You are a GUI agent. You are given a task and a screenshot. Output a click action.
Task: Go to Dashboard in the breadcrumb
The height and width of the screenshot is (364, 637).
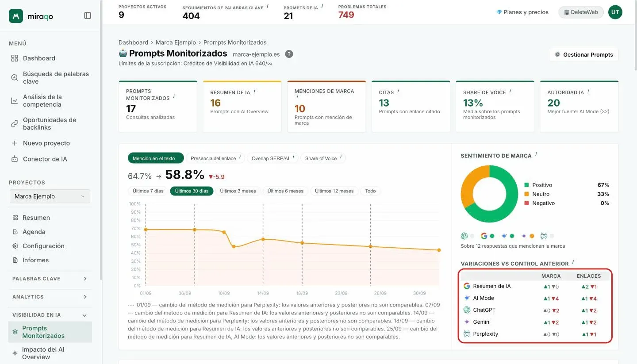pyautogui.click(x=133, y=42)
